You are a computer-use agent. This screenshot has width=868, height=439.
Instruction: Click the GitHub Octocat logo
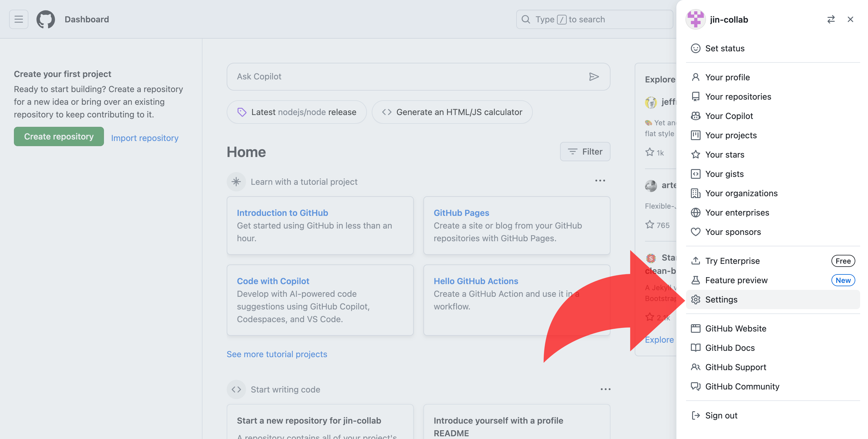pyautogui.click(x=46, y=19)
